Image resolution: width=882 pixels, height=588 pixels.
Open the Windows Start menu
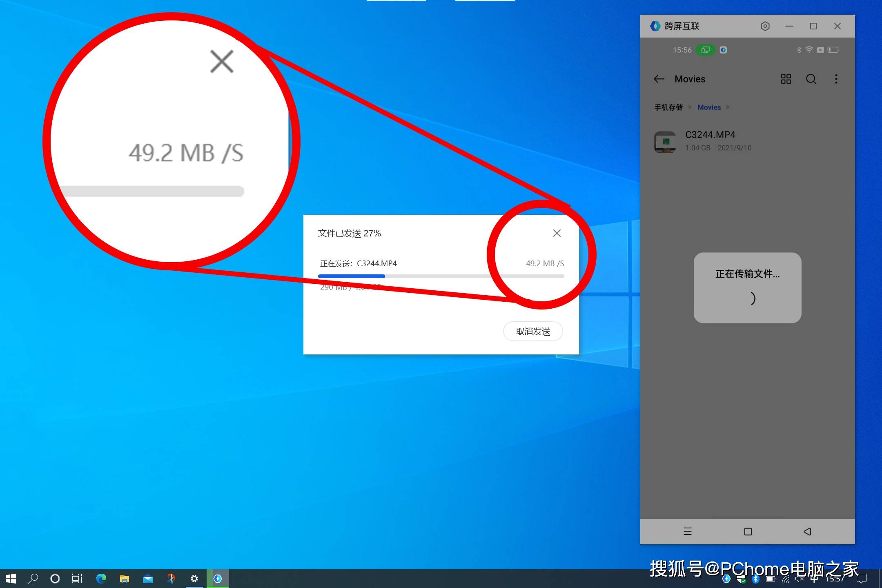(11, 579)
